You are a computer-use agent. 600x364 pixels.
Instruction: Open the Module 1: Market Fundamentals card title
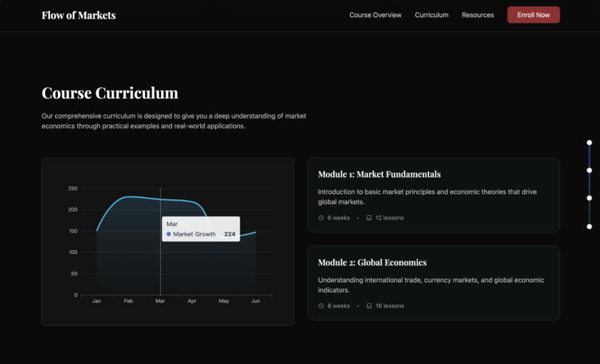pos(379,175)
